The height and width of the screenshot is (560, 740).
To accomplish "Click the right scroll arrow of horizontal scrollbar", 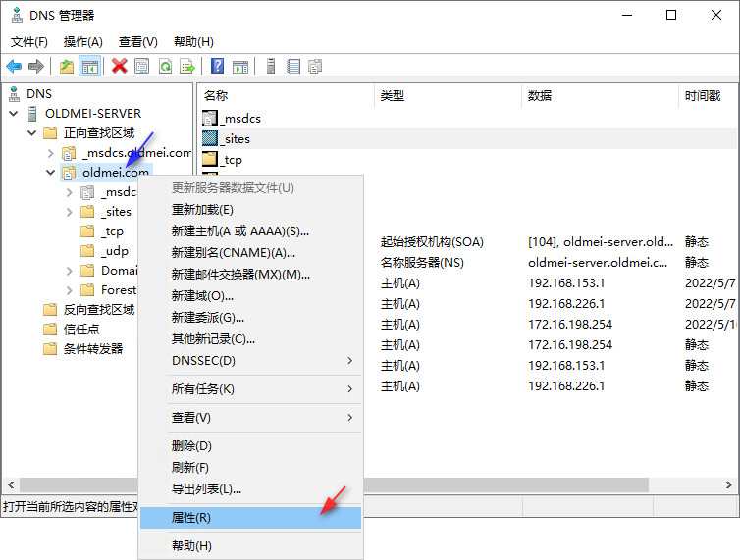I will tap(729, 484).
